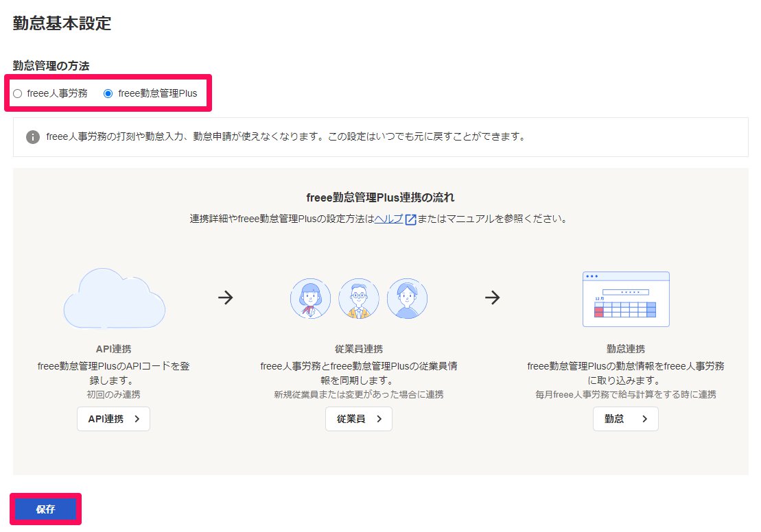Image resolution: width=761 pixels, height=532 pixels.
Task: Click the calendar illustration for 勤怠連携
Action: point(626,299)
